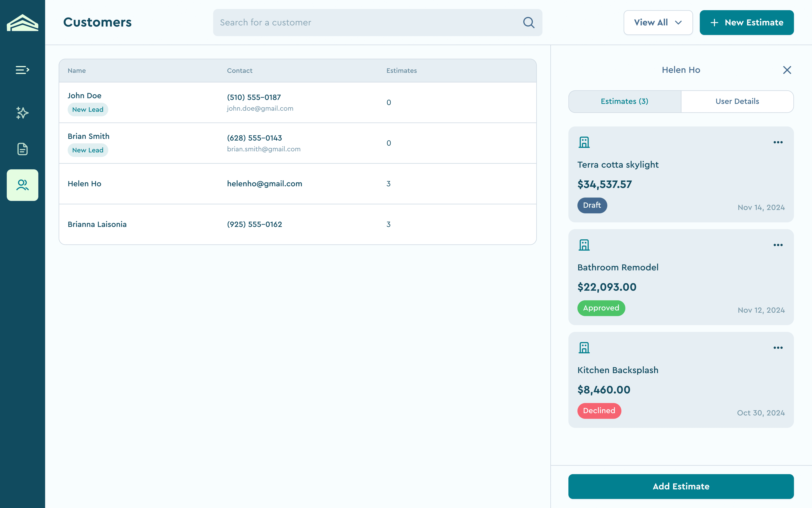Switch to the User Details tab
This screenshot has height=508, width=812.
pos(737,101)
